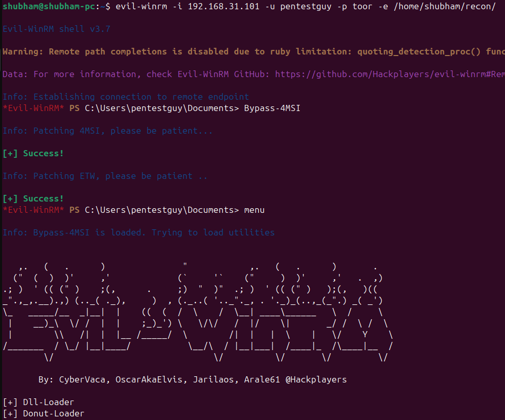505x420 pixels.
Task: Click the password 'toor' in the command
Action: (363, 7)
